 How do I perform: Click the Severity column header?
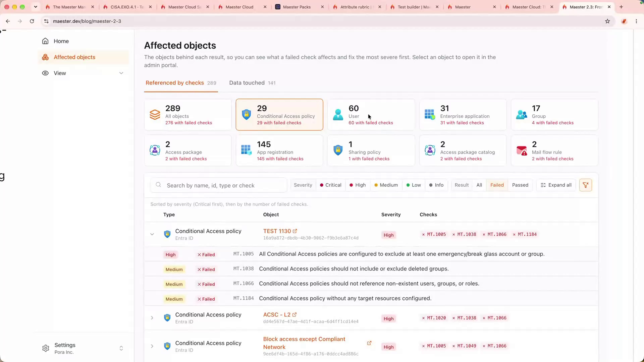pos(391,215)
